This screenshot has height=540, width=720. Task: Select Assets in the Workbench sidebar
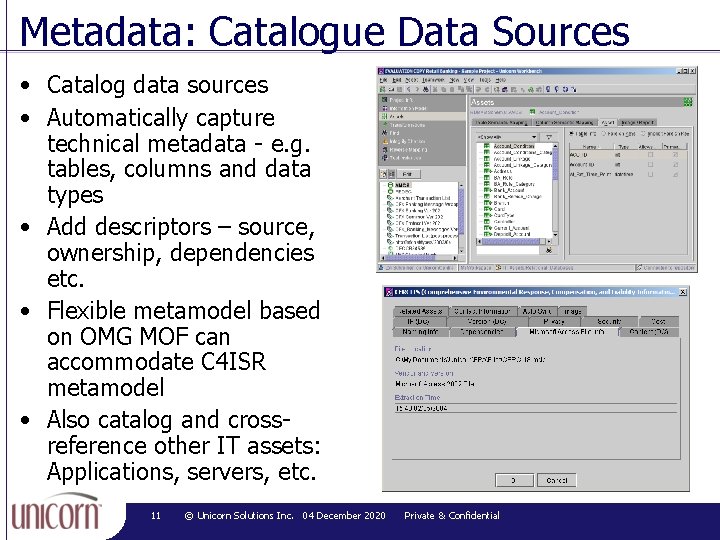[422, 117]
